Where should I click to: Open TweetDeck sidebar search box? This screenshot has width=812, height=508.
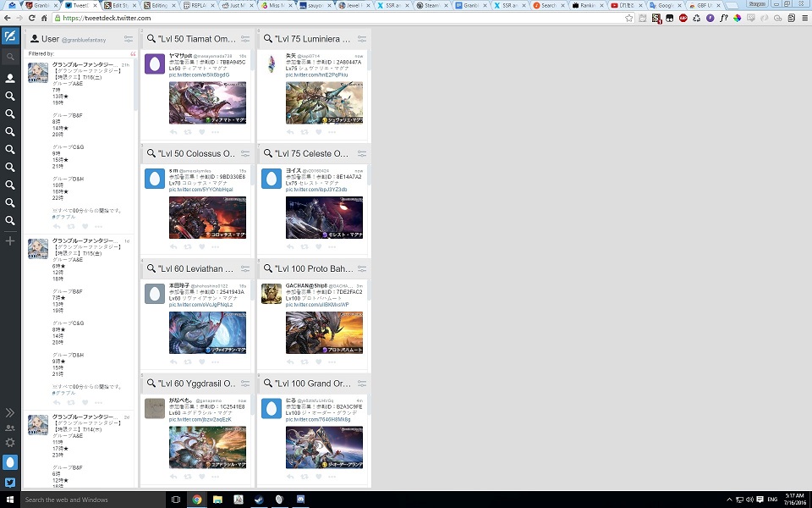(x=10, y=57)
